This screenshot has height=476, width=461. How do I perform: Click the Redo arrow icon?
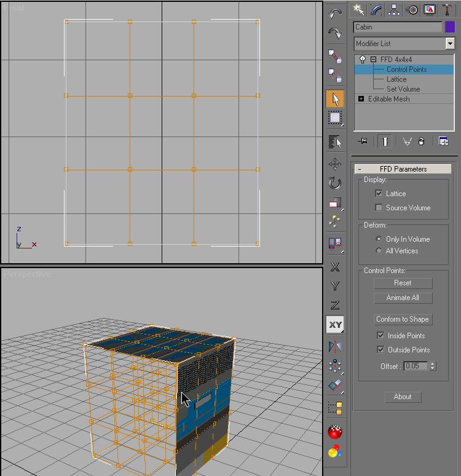tap(335, 33)
